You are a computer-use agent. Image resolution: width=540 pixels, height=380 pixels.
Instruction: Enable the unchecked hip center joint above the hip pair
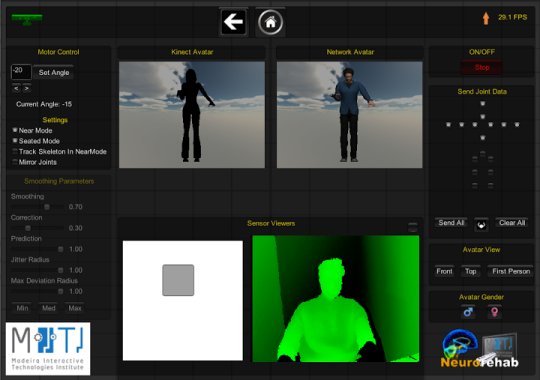(482, 154)
